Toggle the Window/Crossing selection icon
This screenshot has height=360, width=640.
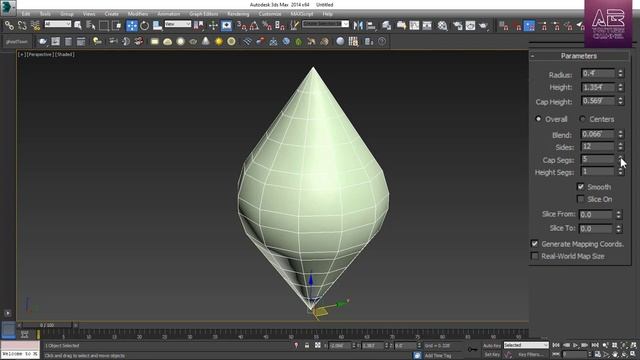(117, 26)
